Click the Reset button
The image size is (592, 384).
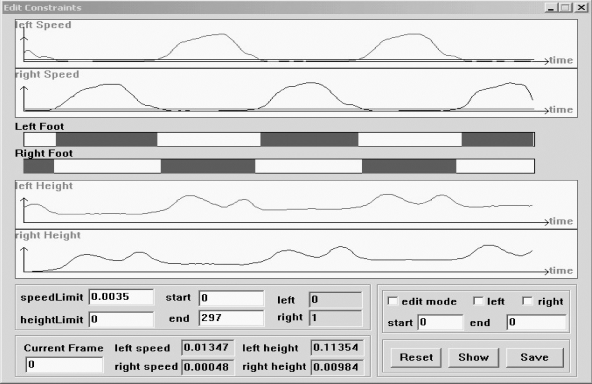[416, 357]
